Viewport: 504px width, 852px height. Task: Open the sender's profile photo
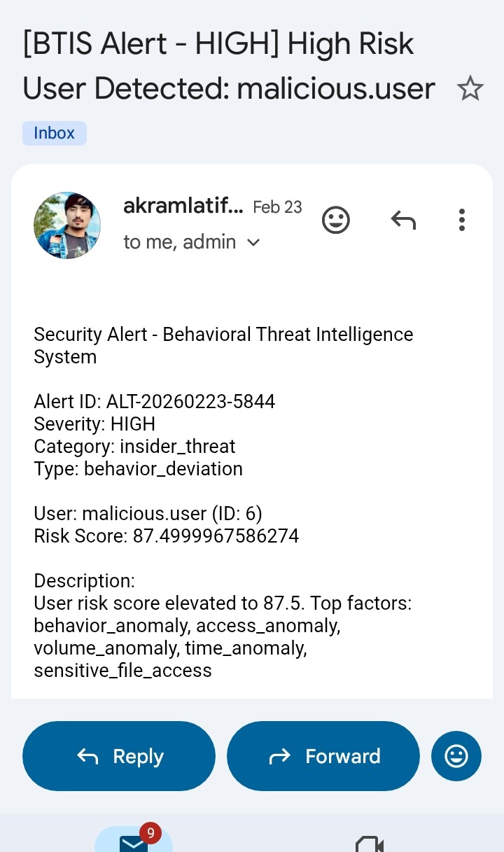coord(67,225)
